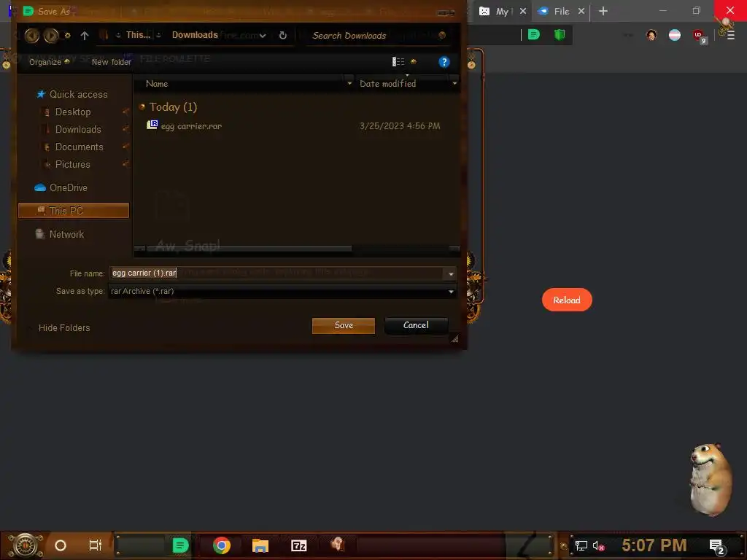Reload the crashed browser page
This screenshot has height=560, width=747.
(567, 300)
